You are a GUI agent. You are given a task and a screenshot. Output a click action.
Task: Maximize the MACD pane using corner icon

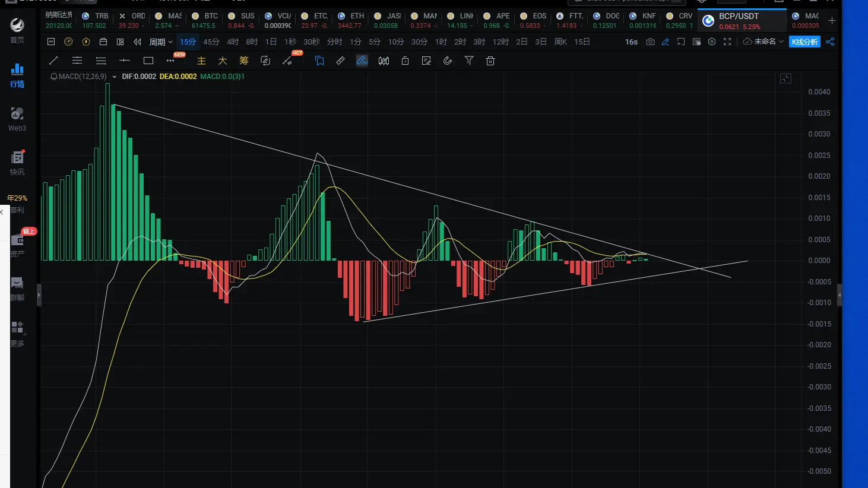[785, 78]
